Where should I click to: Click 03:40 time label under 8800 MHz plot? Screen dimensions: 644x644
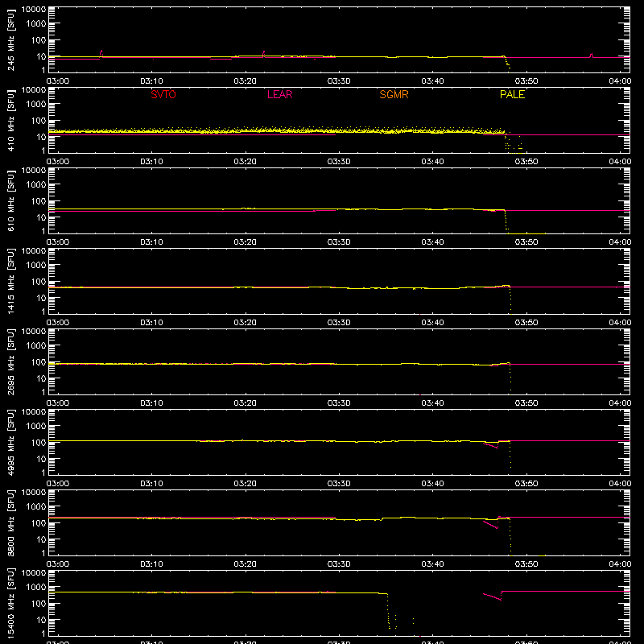pyautogui.click(x=432, y=564)
